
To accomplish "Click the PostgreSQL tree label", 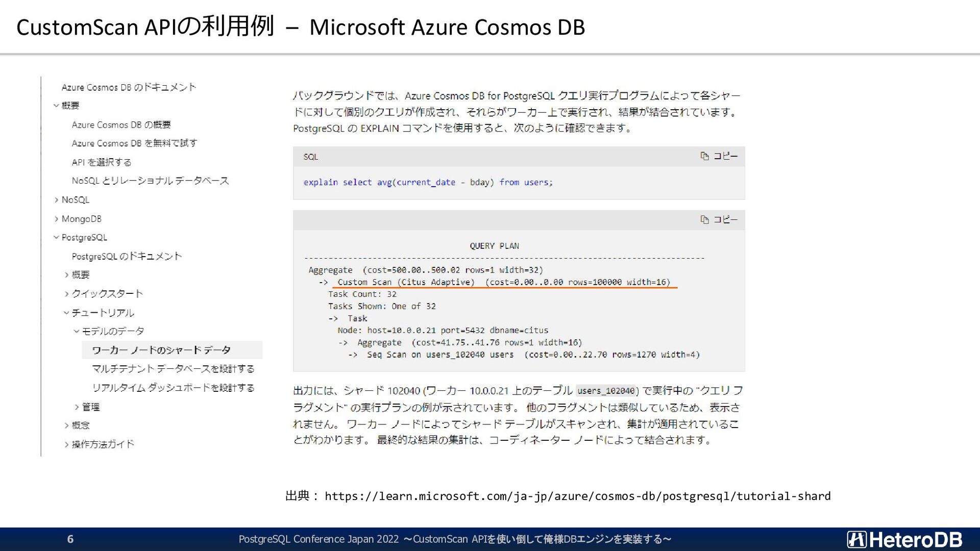I will pos(84,238).
